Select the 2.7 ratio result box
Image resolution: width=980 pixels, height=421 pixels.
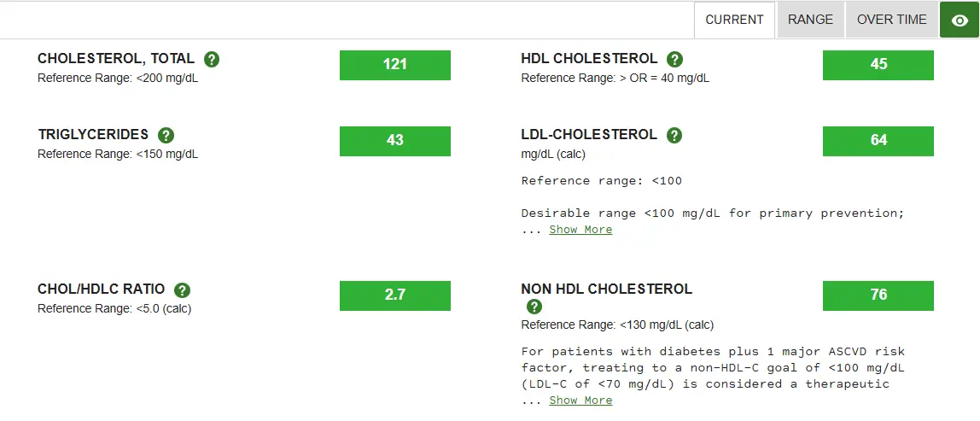pos(394,295)
